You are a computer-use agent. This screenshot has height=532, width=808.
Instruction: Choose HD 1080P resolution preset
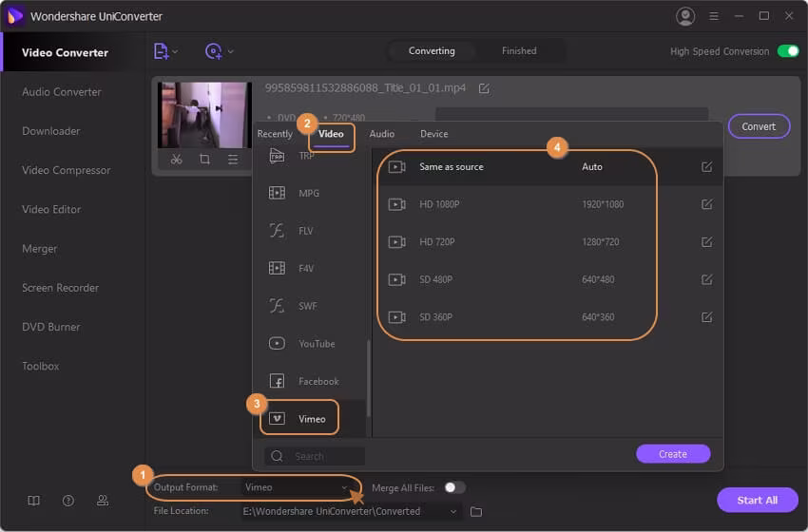coord(548,204)
